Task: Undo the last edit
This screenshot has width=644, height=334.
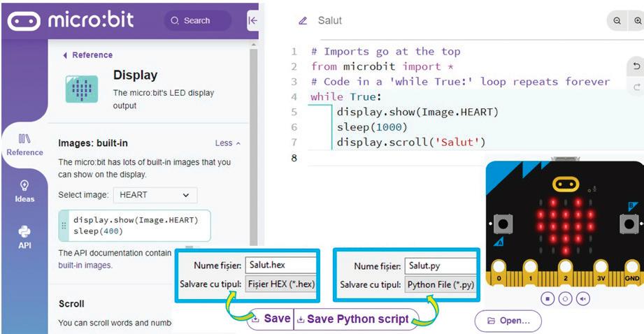Action: 636,66
